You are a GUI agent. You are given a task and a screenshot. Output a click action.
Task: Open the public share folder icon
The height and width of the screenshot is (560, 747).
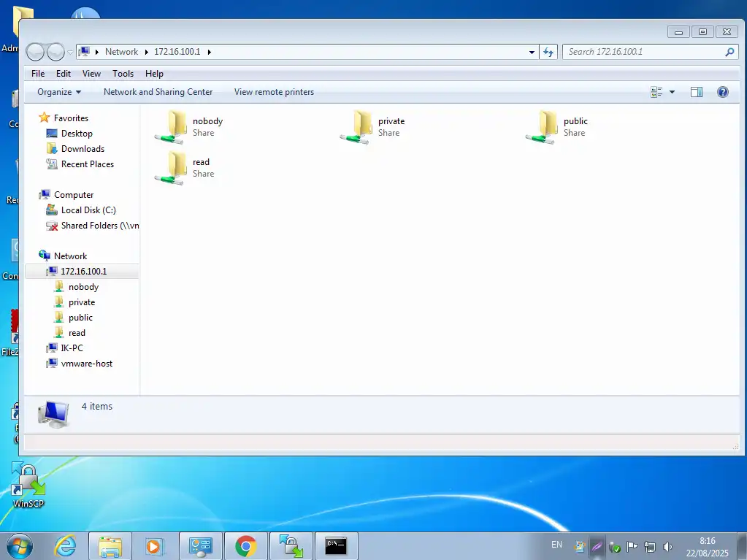point(543,126)
